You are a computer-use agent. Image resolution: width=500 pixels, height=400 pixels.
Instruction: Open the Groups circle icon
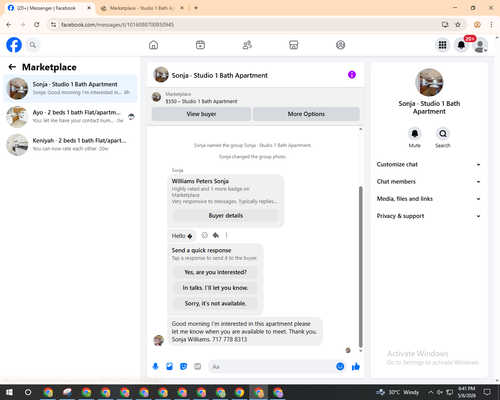click(x=340, y=45)
